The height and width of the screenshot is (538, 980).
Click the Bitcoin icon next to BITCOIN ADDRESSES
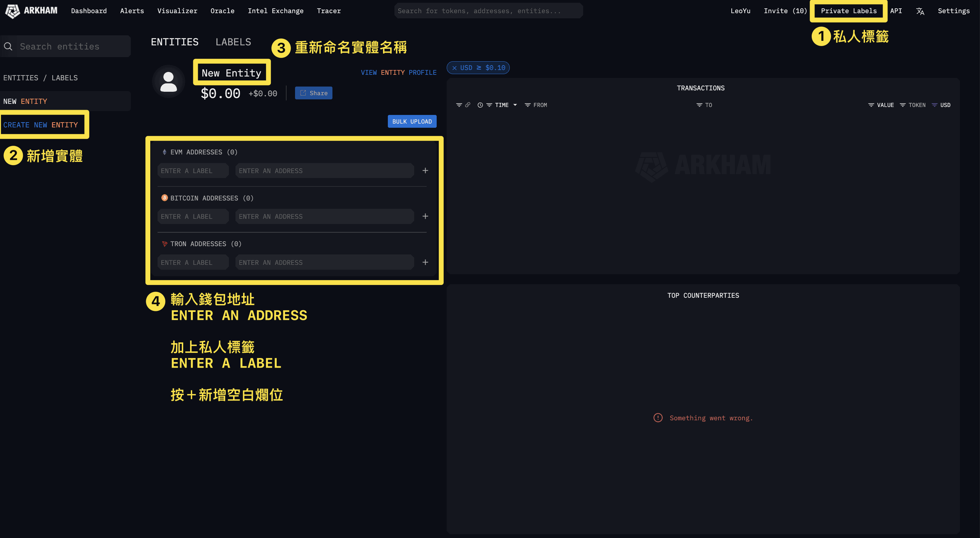[164, 198]
